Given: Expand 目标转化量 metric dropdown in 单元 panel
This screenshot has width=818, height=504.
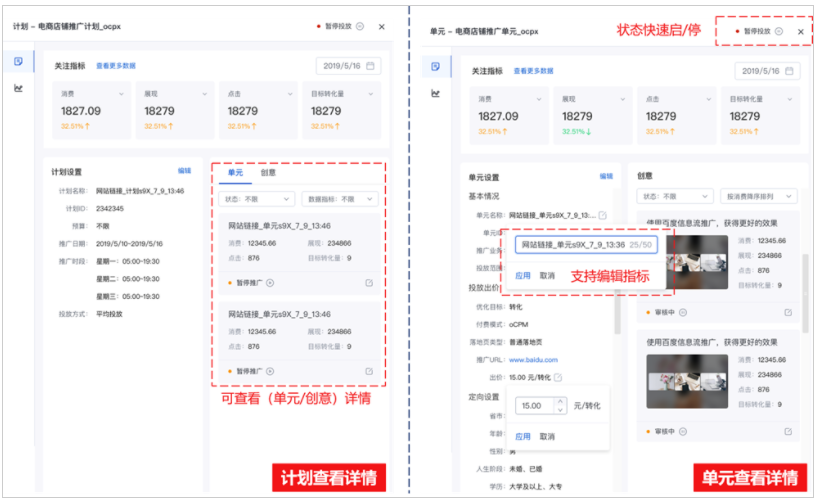Looking at the screenshot, I should point(790,99).
